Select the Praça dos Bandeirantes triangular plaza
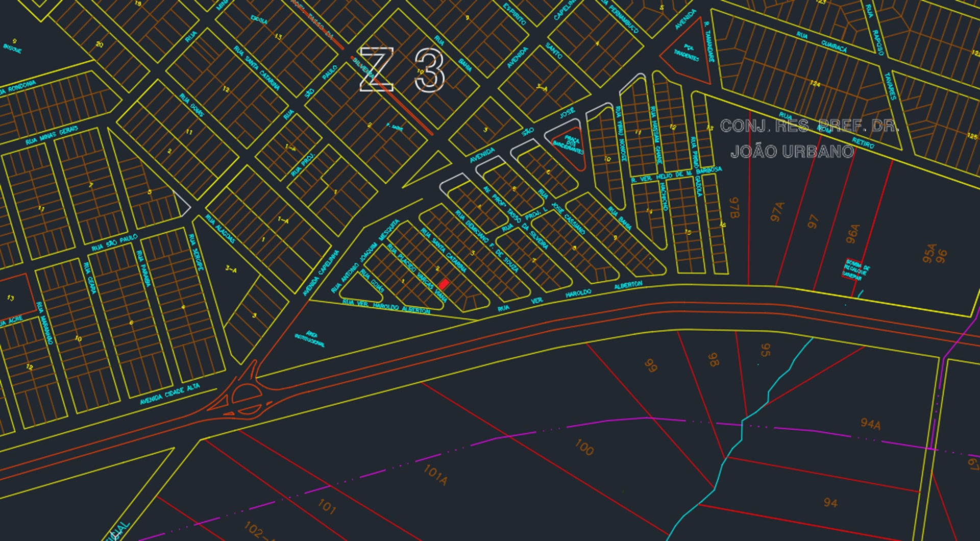 pyautogui.click(x=568, y=144)
